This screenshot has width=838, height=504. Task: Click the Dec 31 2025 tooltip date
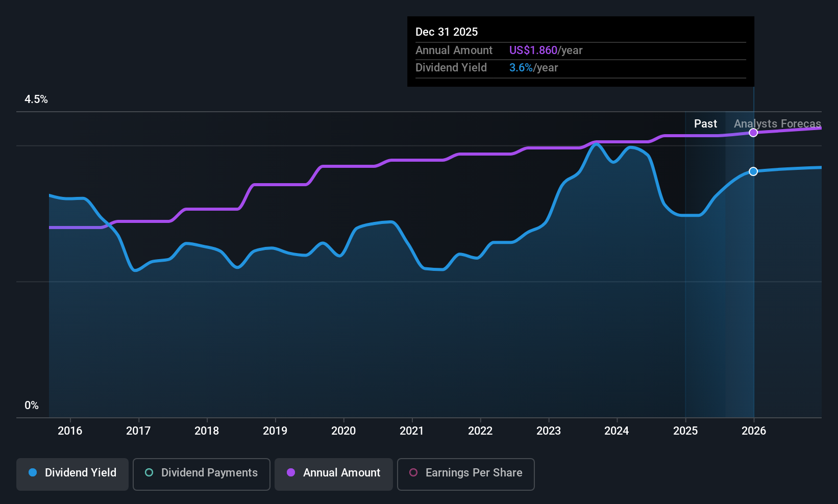click(x=447, y=32)
